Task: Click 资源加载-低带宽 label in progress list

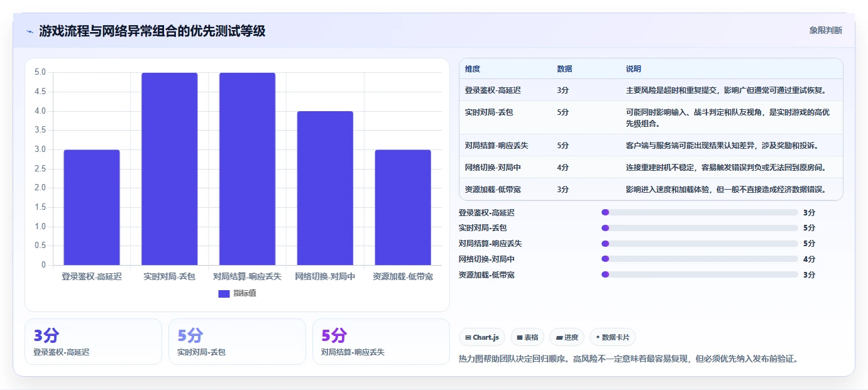Action: point(486,274)
